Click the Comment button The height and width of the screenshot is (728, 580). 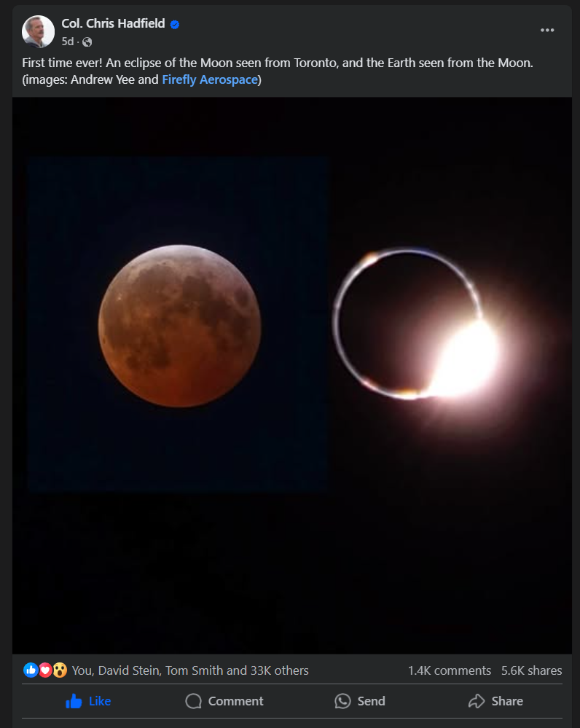click(224, 701)
